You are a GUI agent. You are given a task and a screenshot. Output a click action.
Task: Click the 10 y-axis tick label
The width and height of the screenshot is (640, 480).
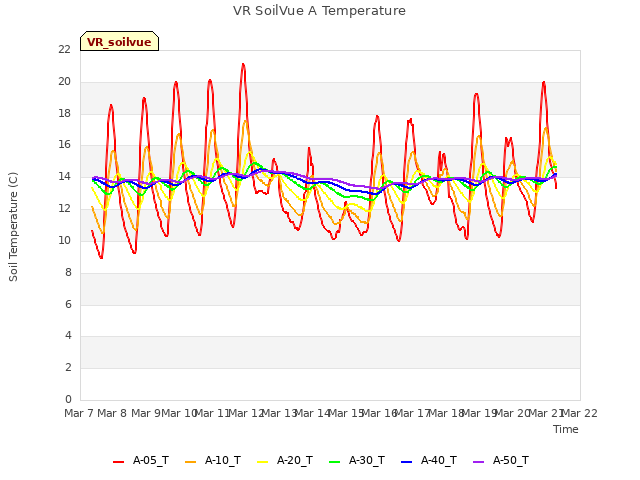click(x=64, y=240)
